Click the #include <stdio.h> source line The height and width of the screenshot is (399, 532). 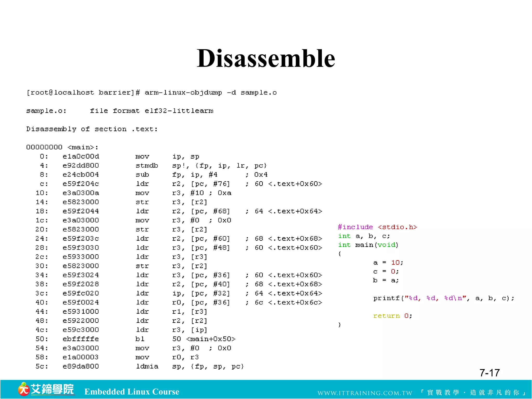coord(377,227)
